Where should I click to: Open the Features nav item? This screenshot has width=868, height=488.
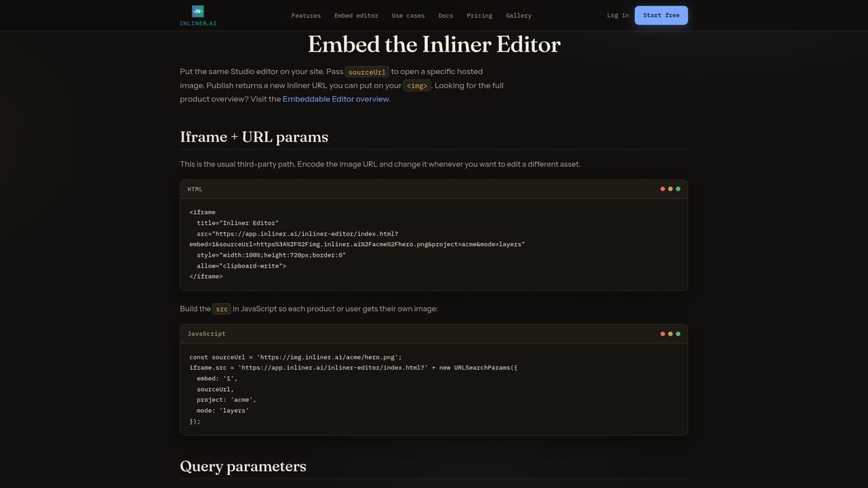[x=306, y=16]
